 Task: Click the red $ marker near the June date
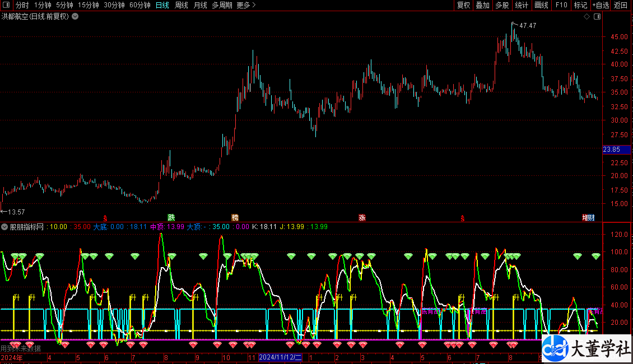105,218
